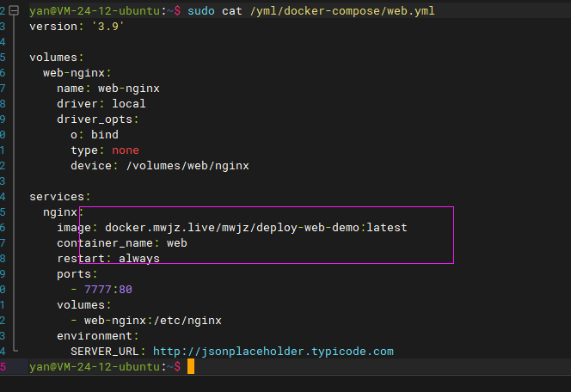Click the 7777:80 port mapping

(108, 290)
